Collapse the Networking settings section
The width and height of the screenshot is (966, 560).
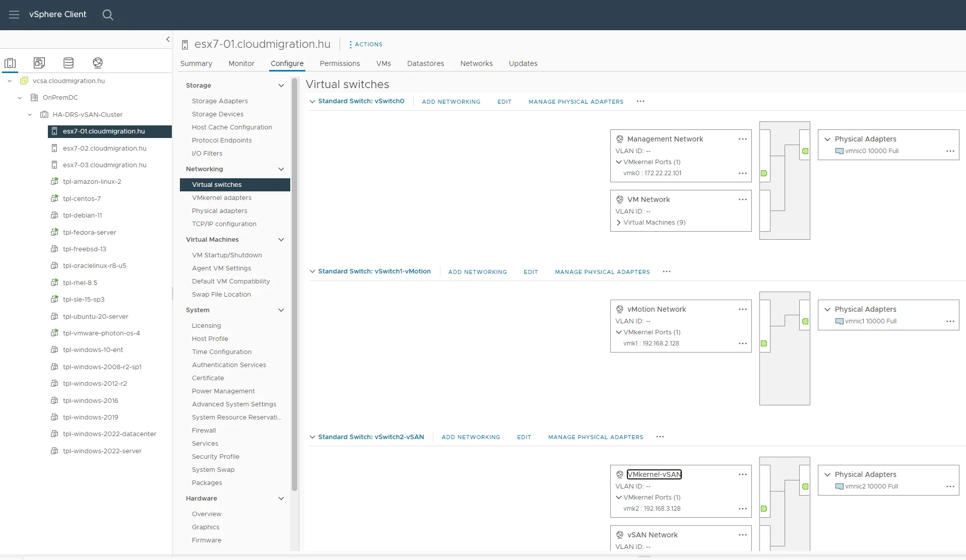pyautogui.click(x=281, y=169)
